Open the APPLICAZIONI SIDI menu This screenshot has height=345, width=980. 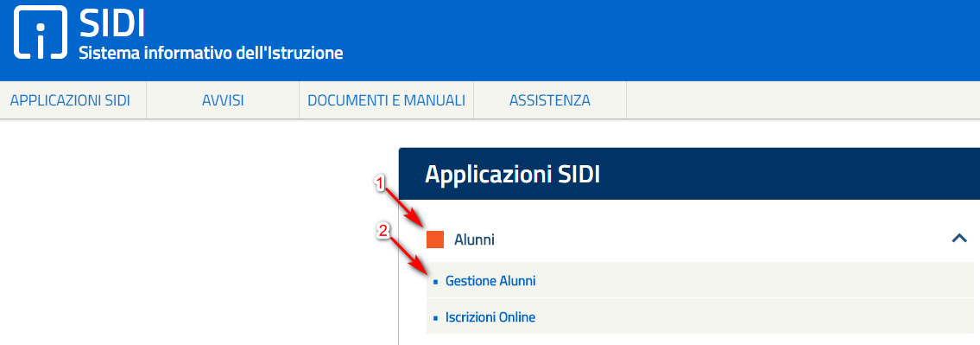tap(70, 100)
